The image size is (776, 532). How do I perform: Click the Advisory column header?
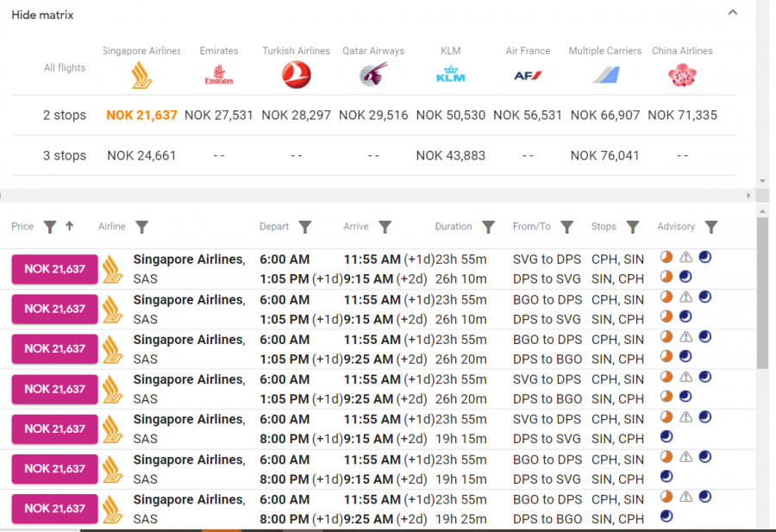[x=676, y=227]
